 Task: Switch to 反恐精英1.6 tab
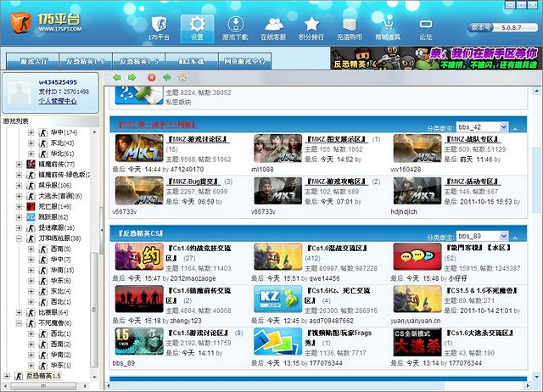[x=86, y=62]
